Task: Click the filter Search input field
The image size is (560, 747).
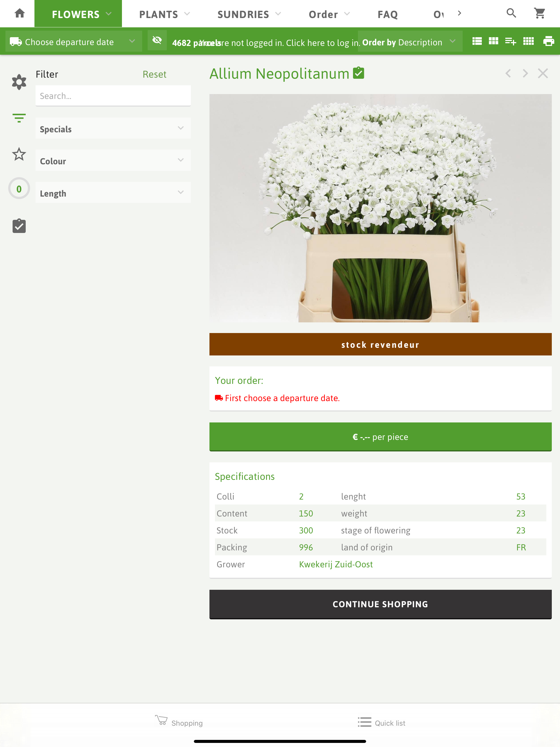Action: click(113, 96)
